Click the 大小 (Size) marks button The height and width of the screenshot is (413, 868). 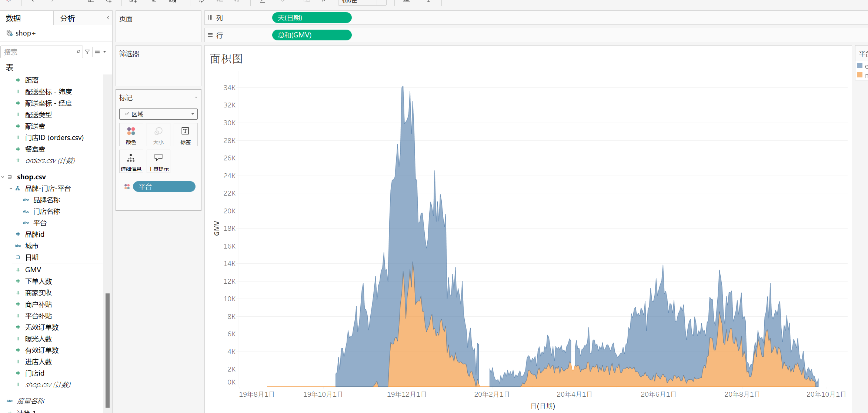click(158, 135)
